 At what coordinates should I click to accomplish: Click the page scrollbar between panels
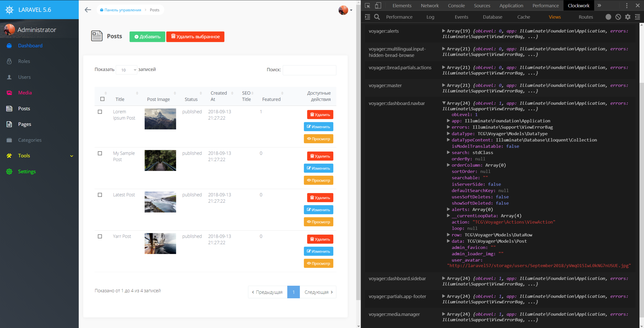point(358,155)
